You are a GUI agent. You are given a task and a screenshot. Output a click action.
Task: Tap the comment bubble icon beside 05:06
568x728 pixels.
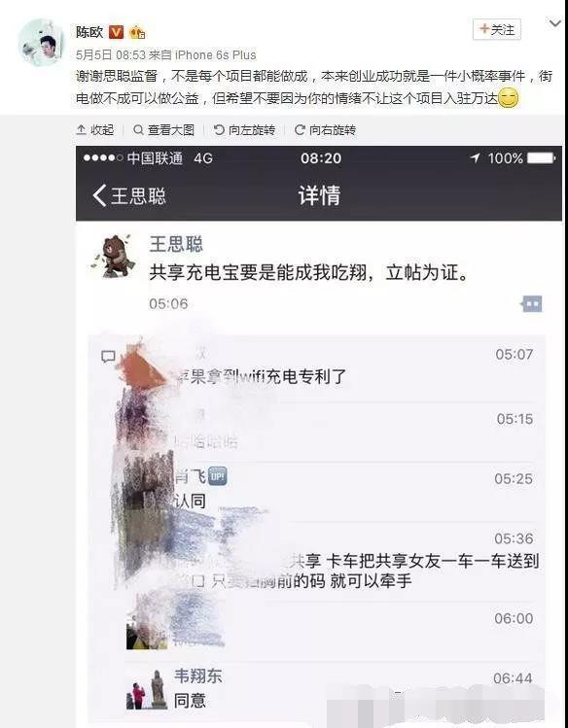[x=531, y=304]
